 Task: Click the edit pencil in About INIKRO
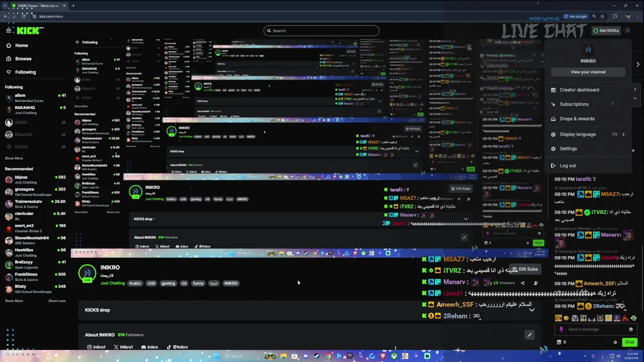click(529, 335)
